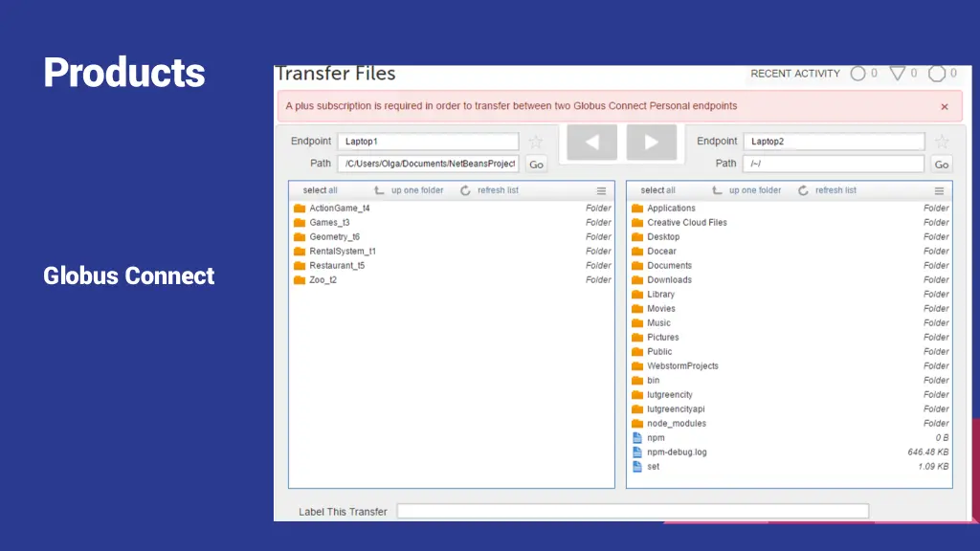Click the 646.48 KB size value
This screenshot has width=980, height=551.
(x=927, y=452)
